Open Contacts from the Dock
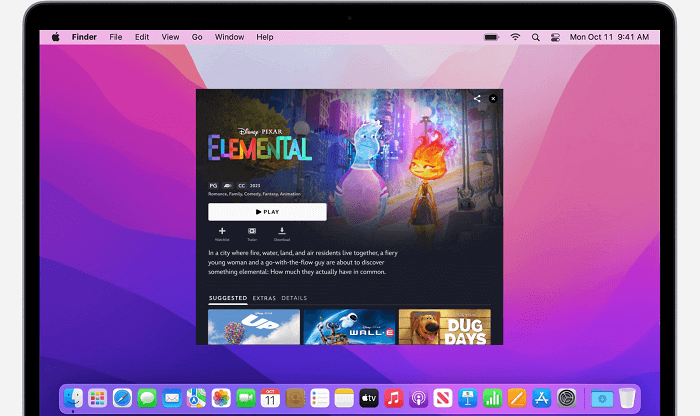Screen dimensions: 700x416 (295, 398)
